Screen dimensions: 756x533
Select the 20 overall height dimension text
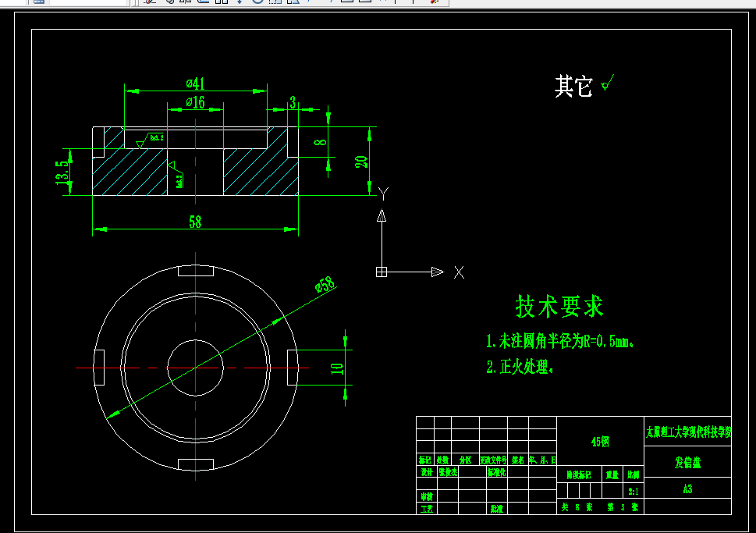[361, 161]
